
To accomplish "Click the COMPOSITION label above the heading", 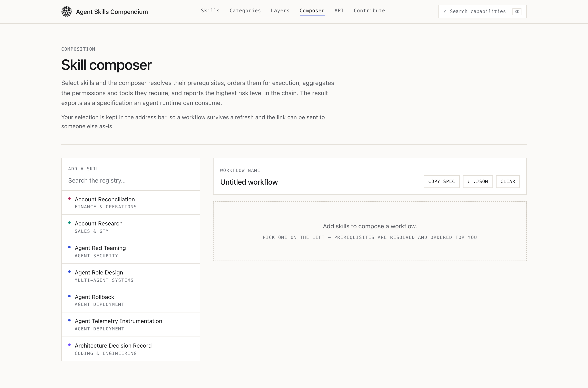I will pyautogui.click(x=78, y=49).
